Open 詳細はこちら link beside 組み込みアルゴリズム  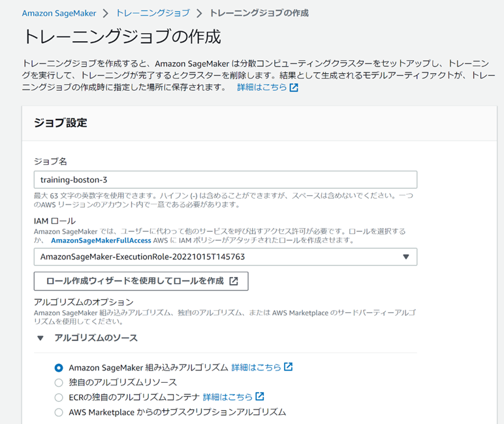point(256,367)
